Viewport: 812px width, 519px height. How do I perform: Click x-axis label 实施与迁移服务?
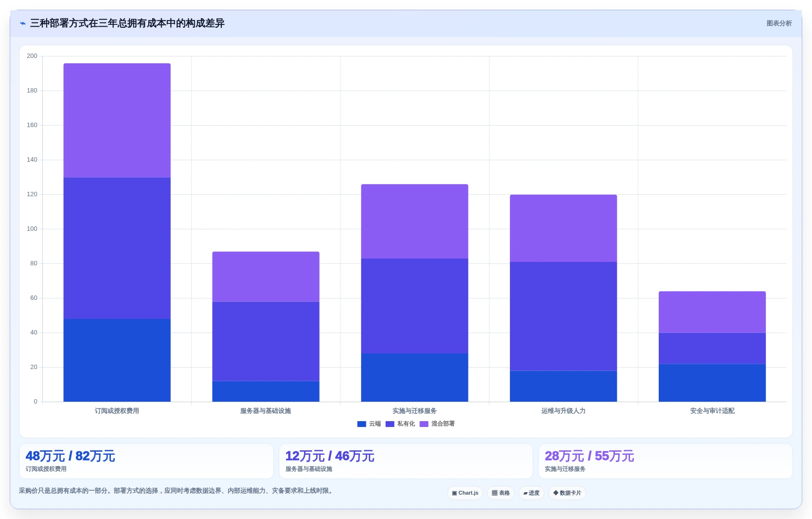[x=415, y=411]
